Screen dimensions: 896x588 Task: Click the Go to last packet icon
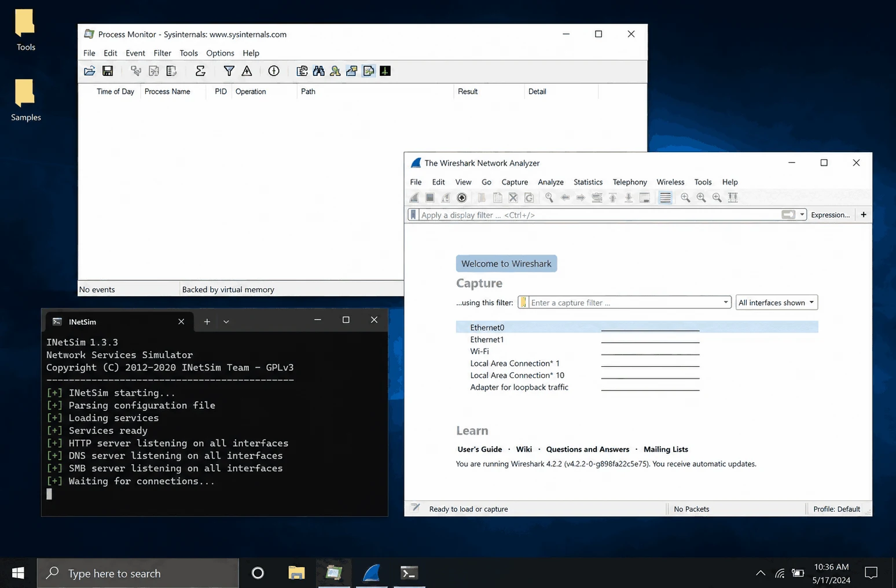point(629,197)
